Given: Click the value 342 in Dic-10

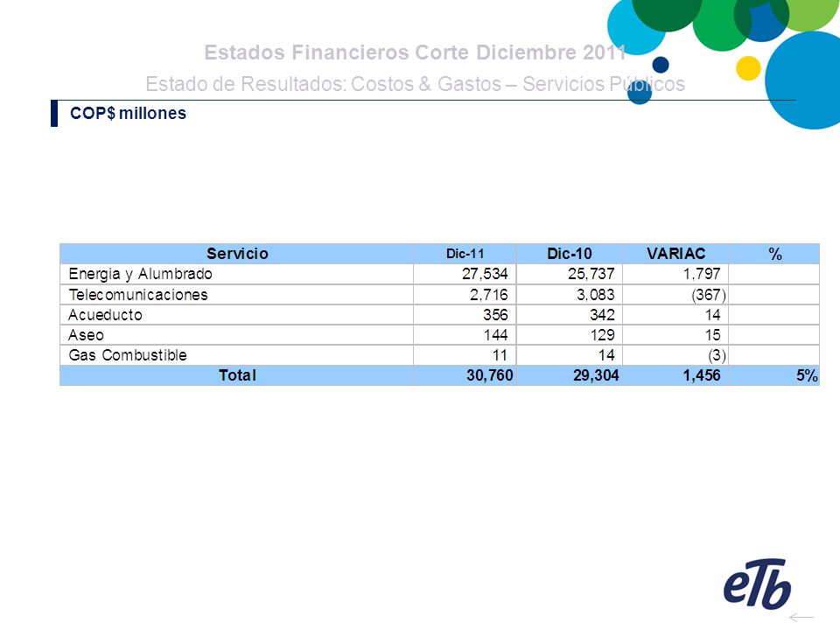Looking at the screenshot, I should pos(602,314).
